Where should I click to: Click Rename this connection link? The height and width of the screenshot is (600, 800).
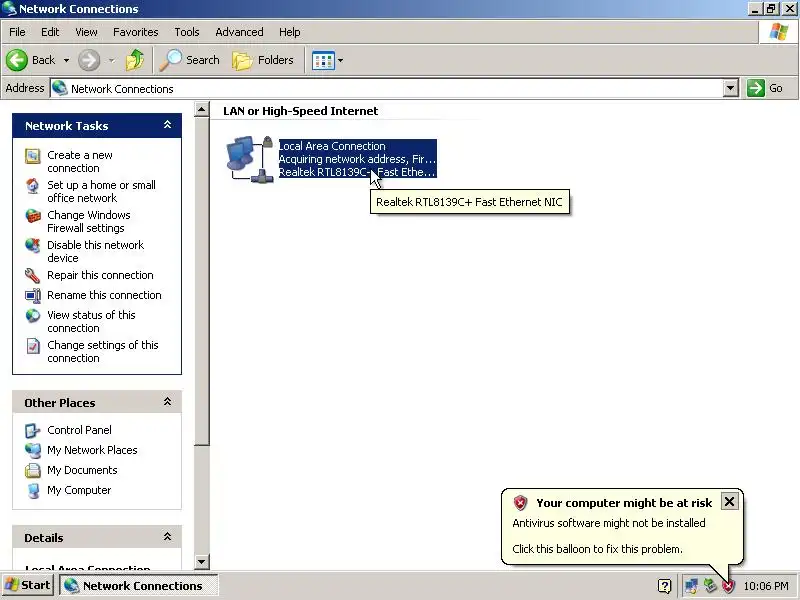(x=105, y=295)
